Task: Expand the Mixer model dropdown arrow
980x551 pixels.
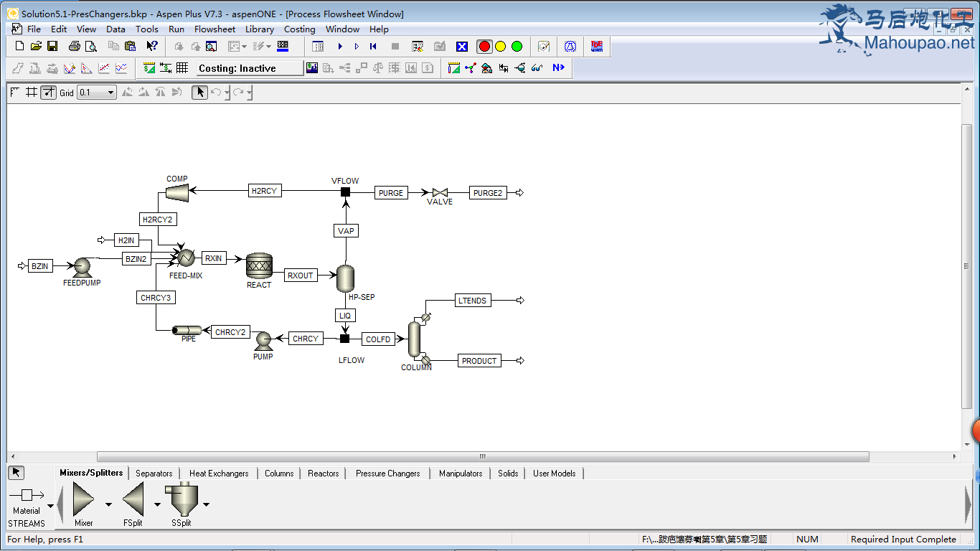Action: click(x=108, y=504)
